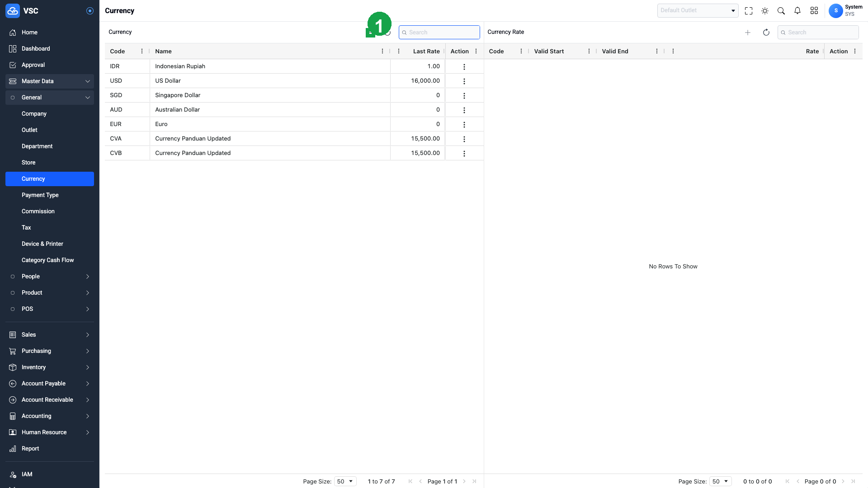Open System user avatar menu
The height and width of the screenshot is (488, 868).
pos(836,10)
